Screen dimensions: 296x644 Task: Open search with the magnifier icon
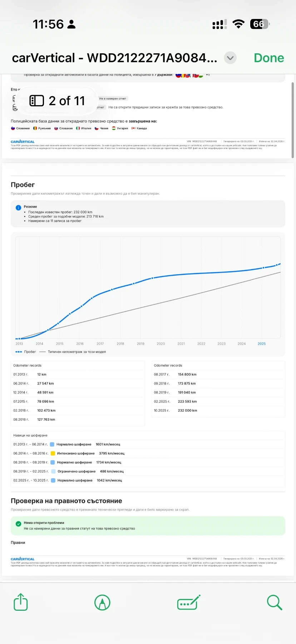click(x=275, y=602)
